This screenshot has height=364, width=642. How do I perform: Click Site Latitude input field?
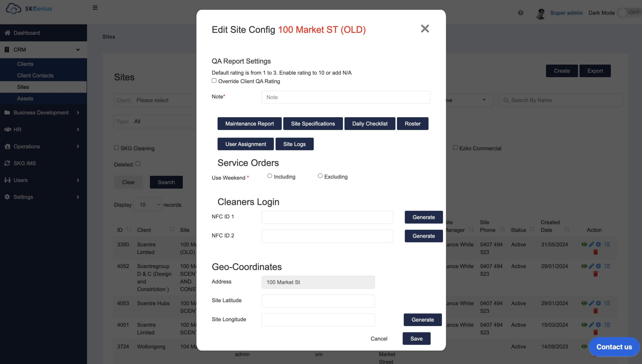318,301
